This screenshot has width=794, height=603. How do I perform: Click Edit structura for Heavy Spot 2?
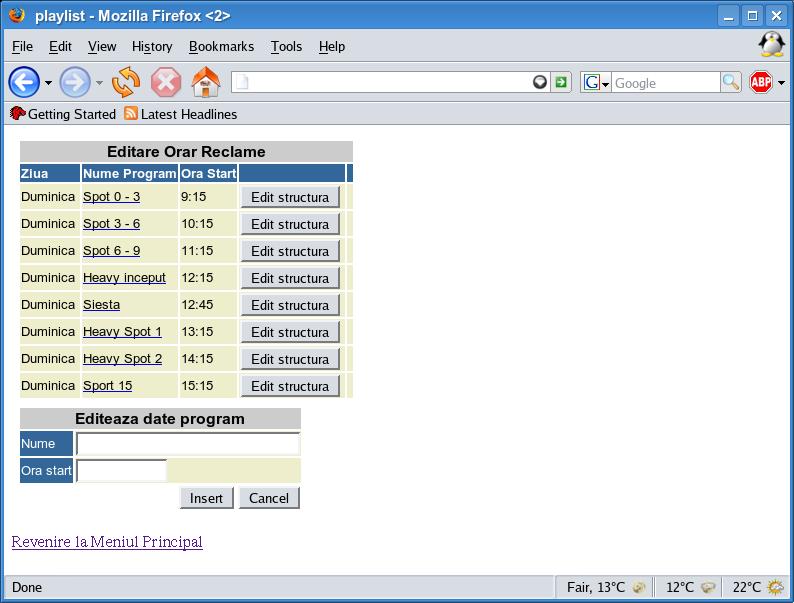point(290,359)
